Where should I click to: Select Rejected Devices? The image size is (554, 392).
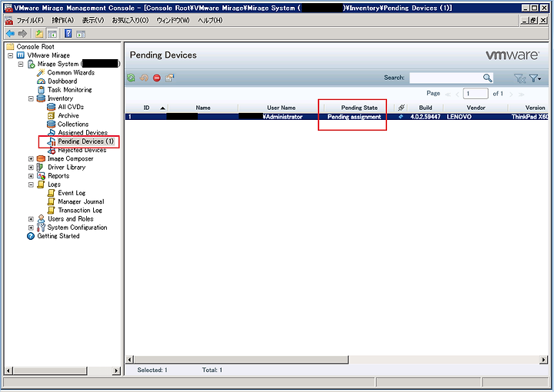point(82,150)
